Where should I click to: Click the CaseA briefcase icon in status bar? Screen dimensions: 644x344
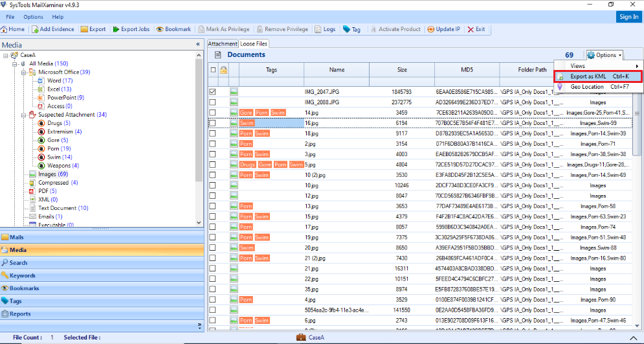pos(301,337)
